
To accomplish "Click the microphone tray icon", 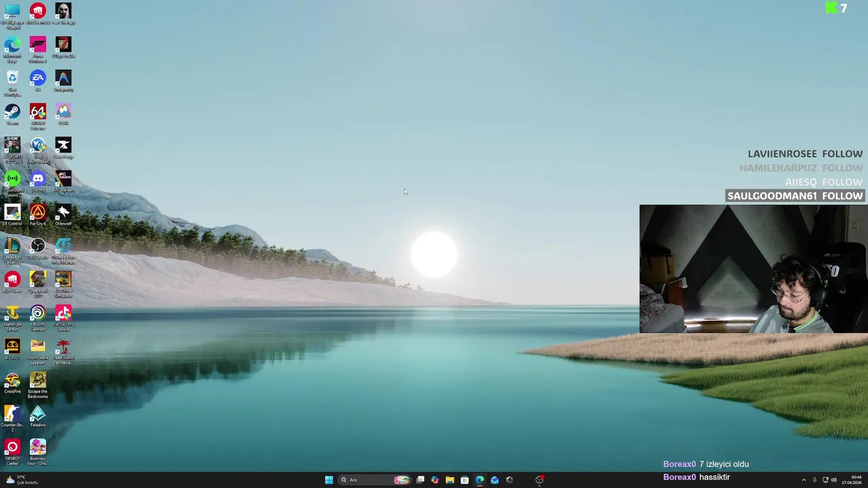I will click(x=814, y=480).
